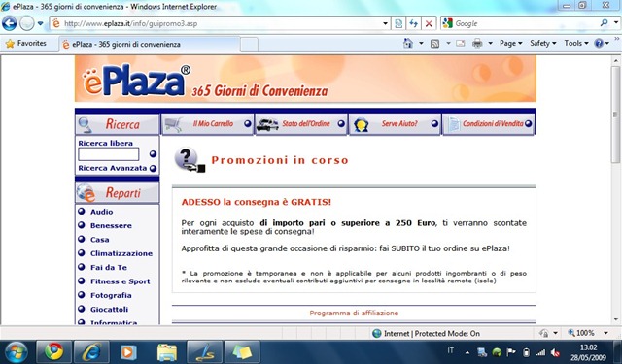Click the Stop loading red X icon

(x=429, y=23)
